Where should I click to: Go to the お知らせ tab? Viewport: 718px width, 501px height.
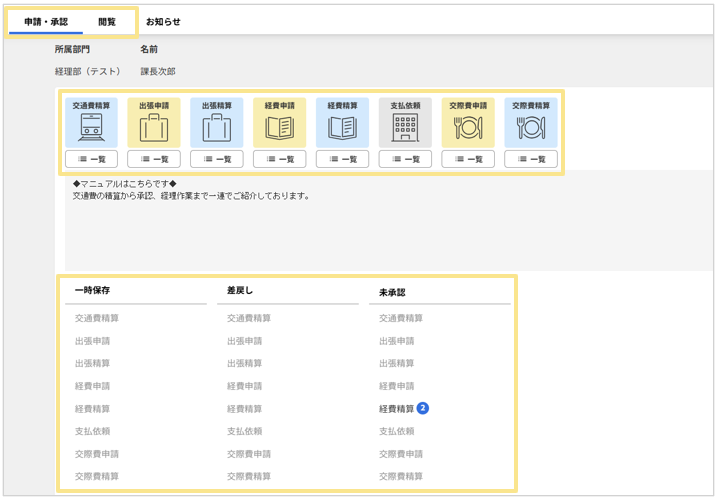click(x=163, y=21)
